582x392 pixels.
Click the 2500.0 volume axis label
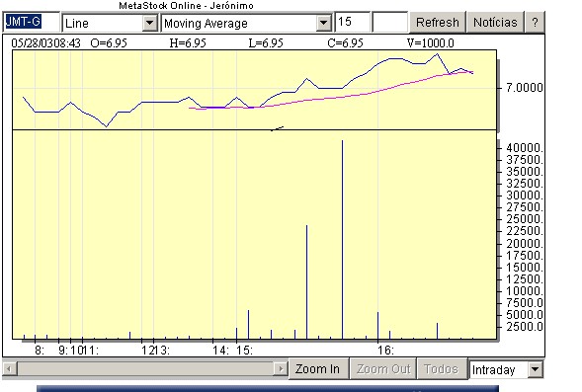[525, 327]
